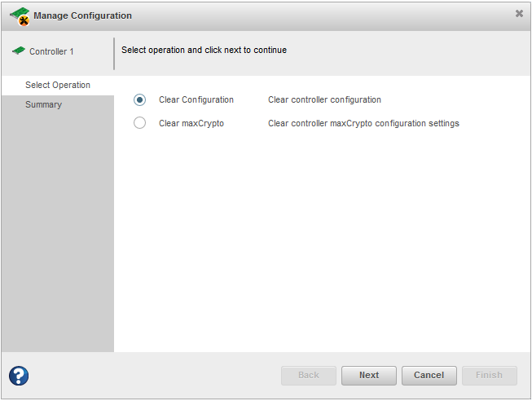Image resolution: width=532 pixels, height=401 pixels.
Task: Select the Clear Configuration radio button
Action: coord(140,99)
